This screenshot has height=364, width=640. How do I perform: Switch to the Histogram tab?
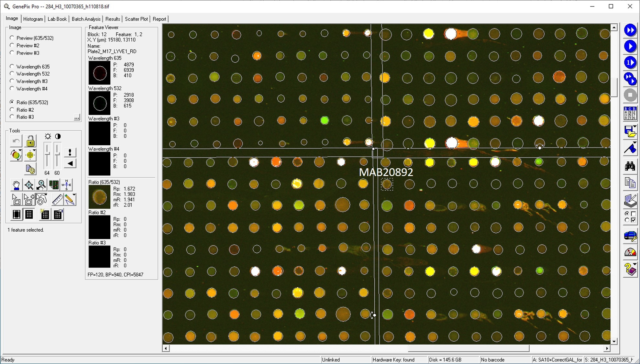[33, 19]
